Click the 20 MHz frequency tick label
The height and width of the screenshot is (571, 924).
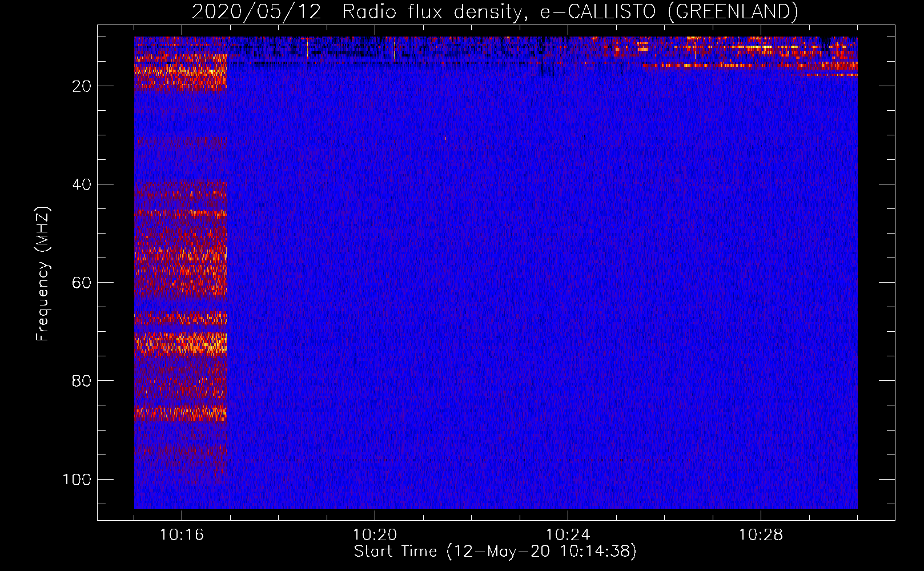tap(82, 86)
